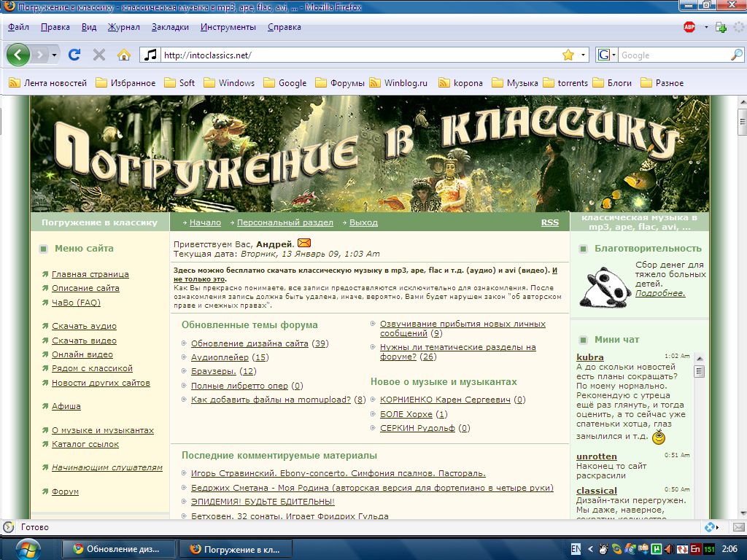747x560 pixels.
Task: Click the Adblock Plus ABP icon
Action: pos(689,28)
